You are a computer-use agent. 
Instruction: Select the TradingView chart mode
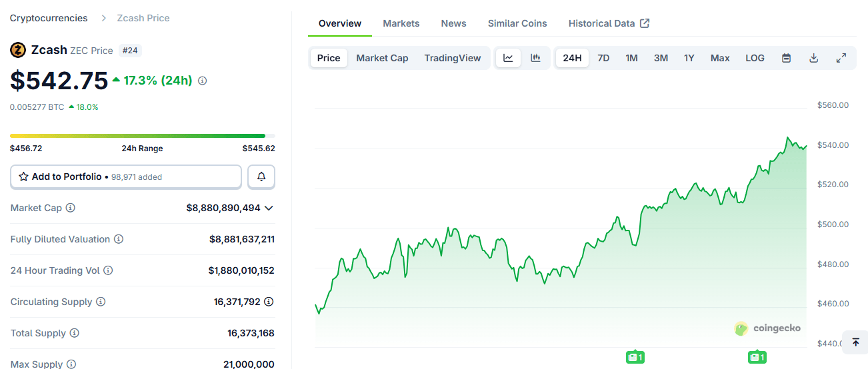(x=452, y=58)
